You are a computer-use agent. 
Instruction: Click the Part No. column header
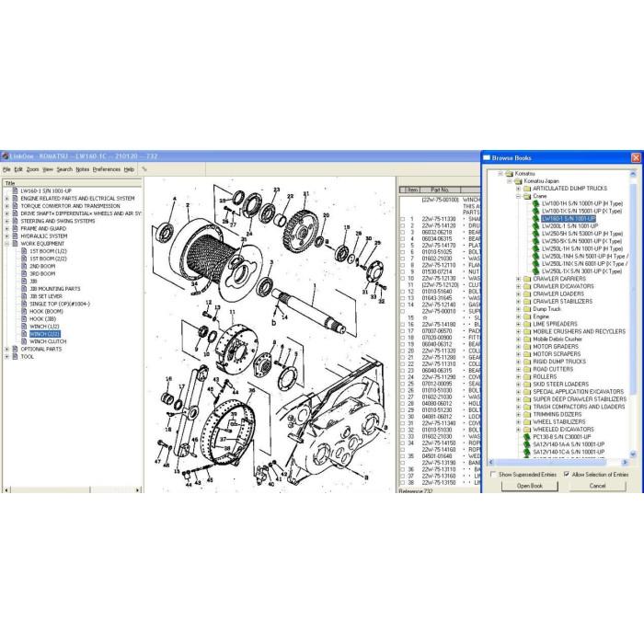[440, 190]
